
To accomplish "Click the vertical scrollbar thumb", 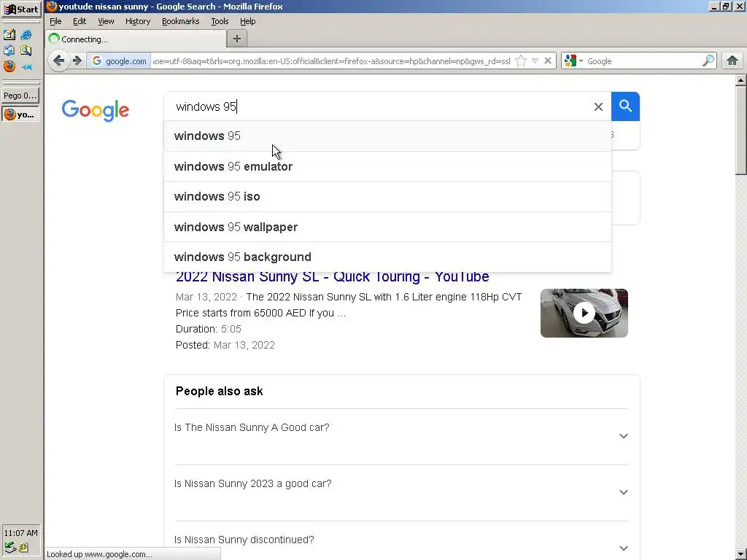I will [x=740, y=131].
